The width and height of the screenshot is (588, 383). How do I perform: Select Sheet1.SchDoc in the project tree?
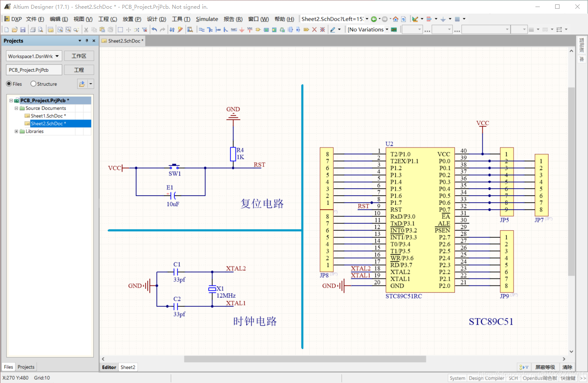coord(48,116)
